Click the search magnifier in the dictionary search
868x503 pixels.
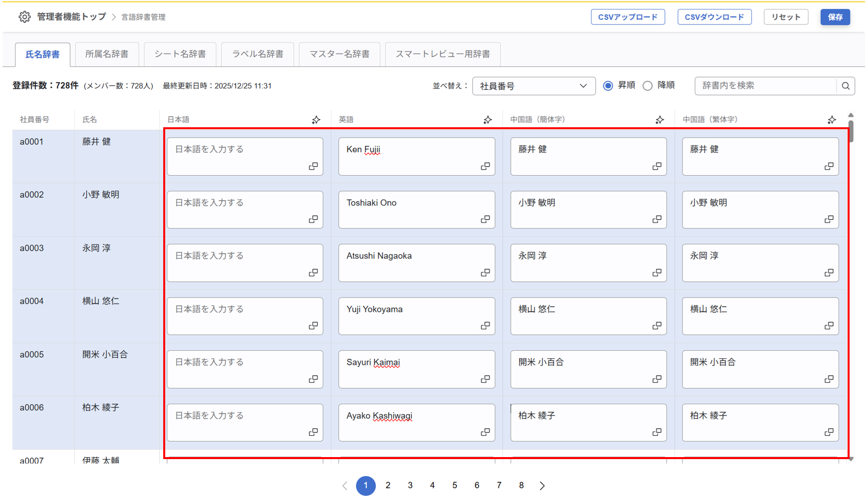coord(845,86)
